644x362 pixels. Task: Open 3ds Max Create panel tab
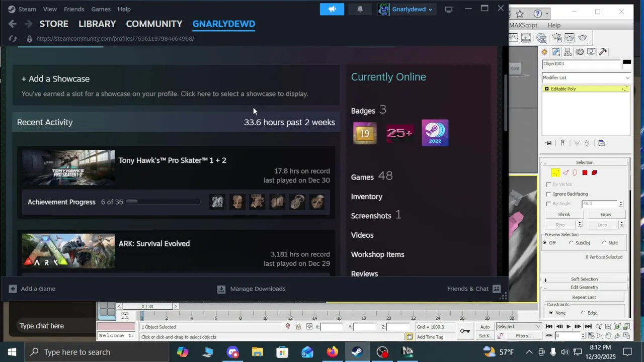tap(544, 52)
